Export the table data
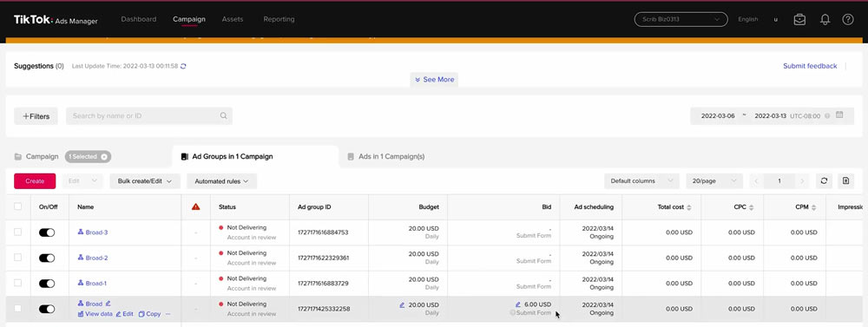868x327 pixels. (x=845, y=181)
